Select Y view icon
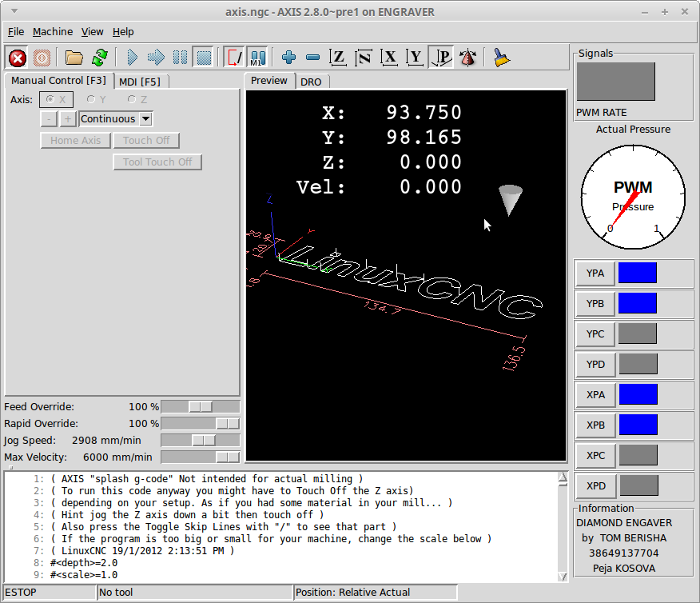 coord(416,58)
